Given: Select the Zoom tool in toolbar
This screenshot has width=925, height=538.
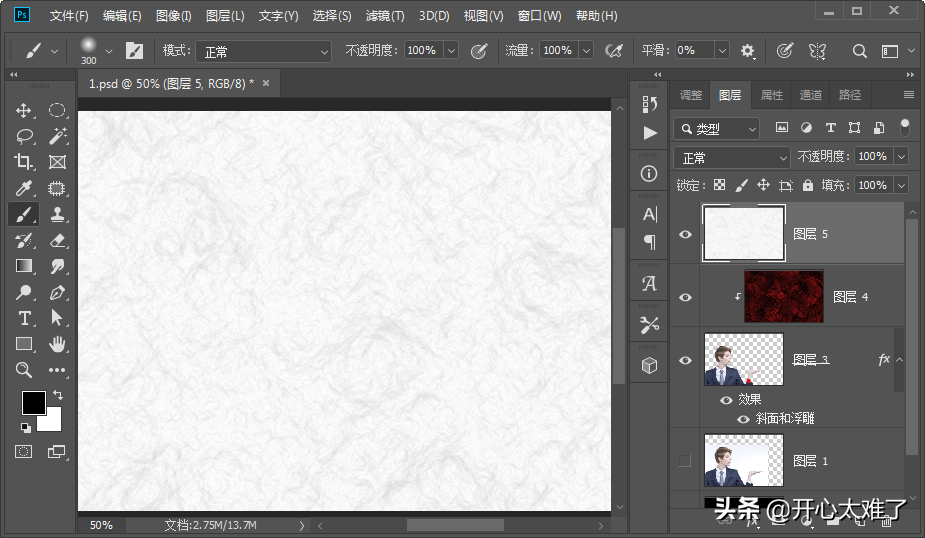Looking at the screenshot, I should (24, 370).
